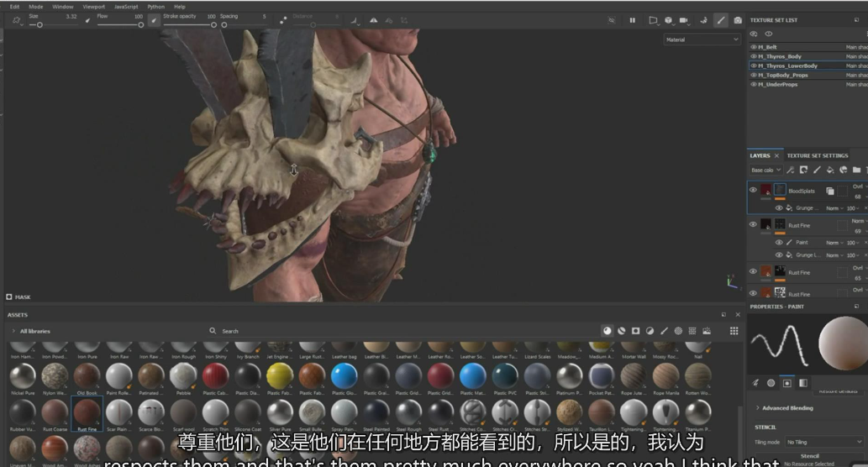Add a fill layer in Layers panel
The height and width of the screenshot is (467, 868).
[x=830, y=170]
